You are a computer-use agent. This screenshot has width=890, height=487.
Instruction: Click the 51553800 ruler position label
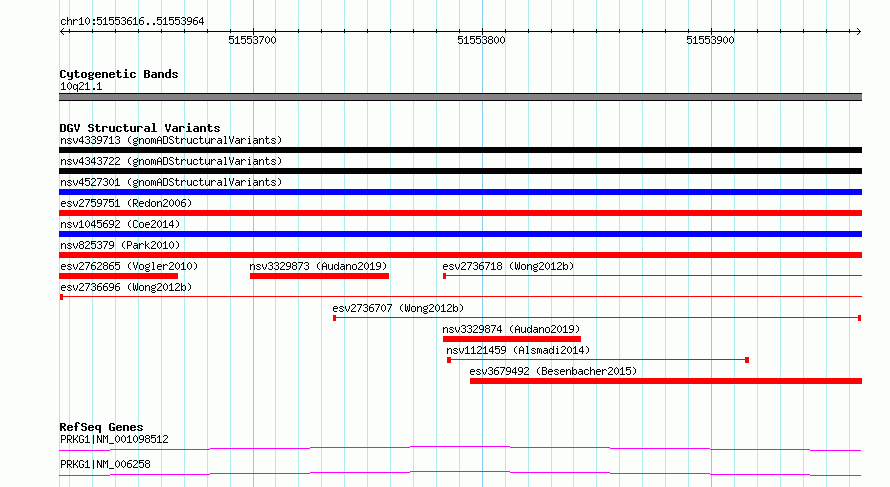pos(481,40)
